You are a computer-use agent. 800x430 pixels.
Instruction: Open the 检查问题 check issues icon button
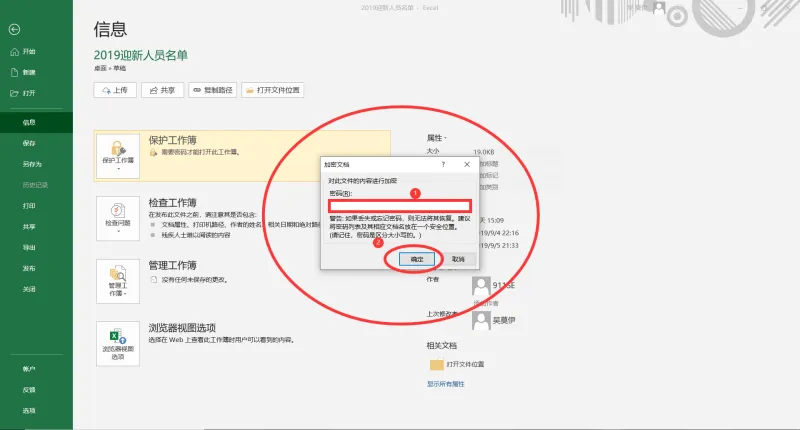tap(118, 218)
